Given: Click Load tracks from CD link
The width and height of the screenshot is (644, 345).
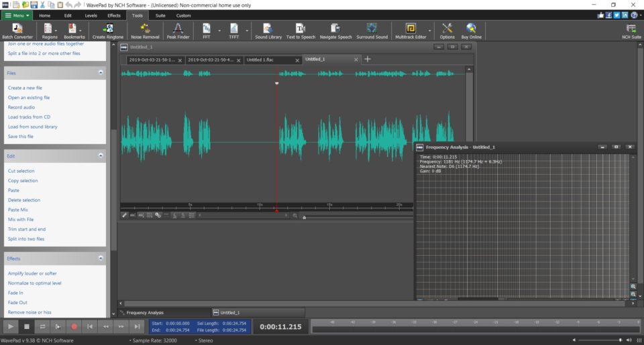Looking at the screenshot, I should pos(29,117).
